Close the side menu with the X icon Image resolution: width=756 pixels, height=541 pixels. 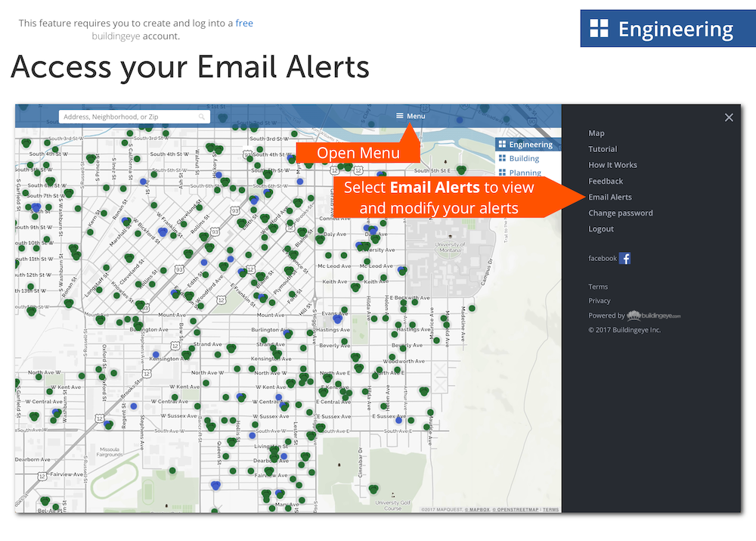point(729,117)
